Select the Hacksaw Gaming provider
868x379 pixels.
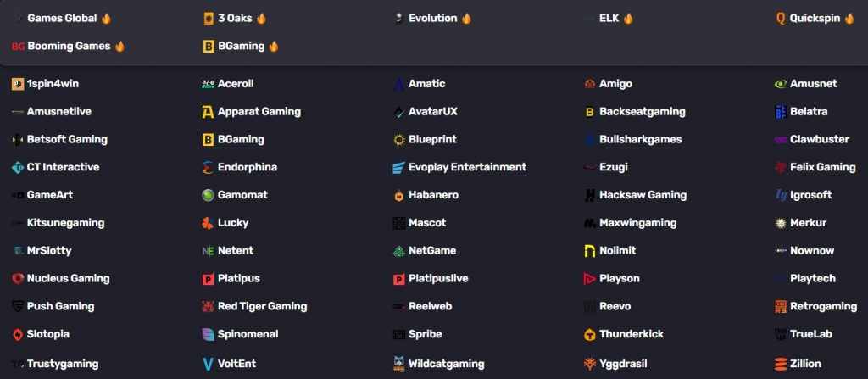[x=643, y=195]
